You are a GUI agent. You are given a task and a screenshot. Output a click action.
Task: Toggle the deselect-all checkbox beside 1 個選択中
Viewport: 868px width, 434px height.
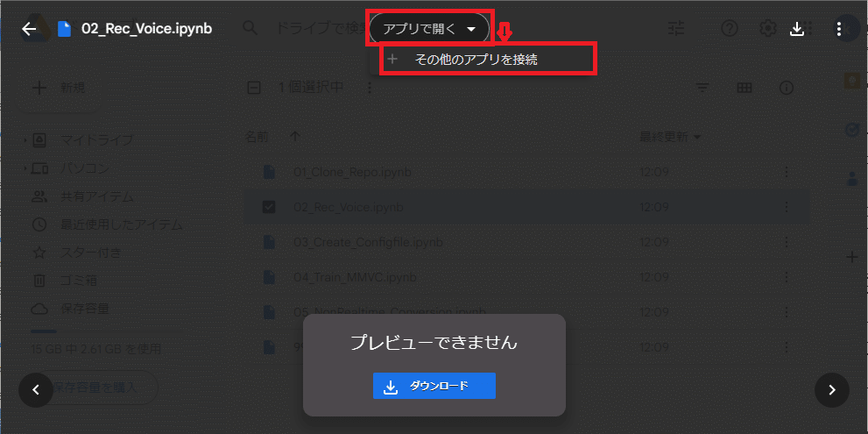[253, 87]
